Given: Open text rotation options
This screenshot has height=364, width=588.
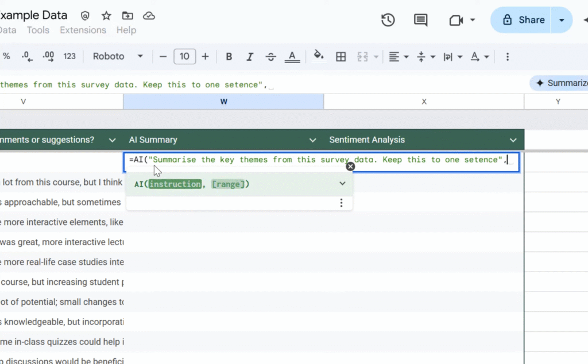Looking at the screenshot, I should click(479, 57).
